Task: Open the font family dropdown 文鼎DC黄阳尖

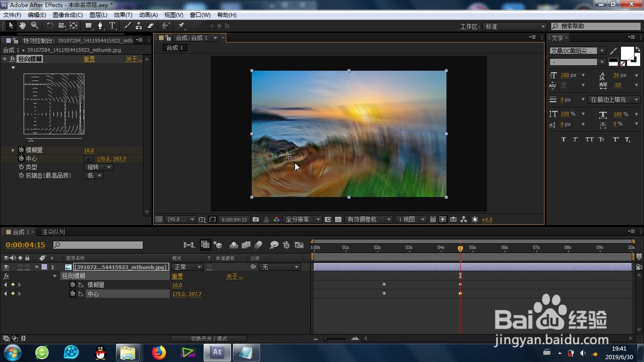Action: pos(578,51)
